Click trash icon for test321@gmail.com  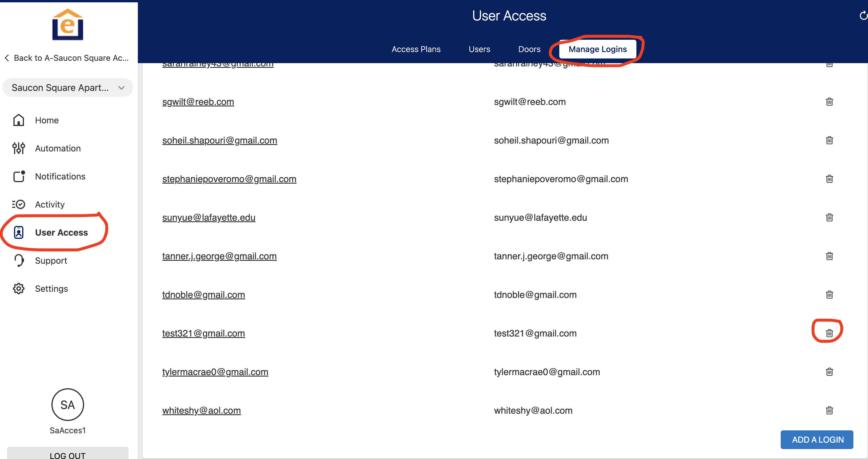tap(829, 333)
